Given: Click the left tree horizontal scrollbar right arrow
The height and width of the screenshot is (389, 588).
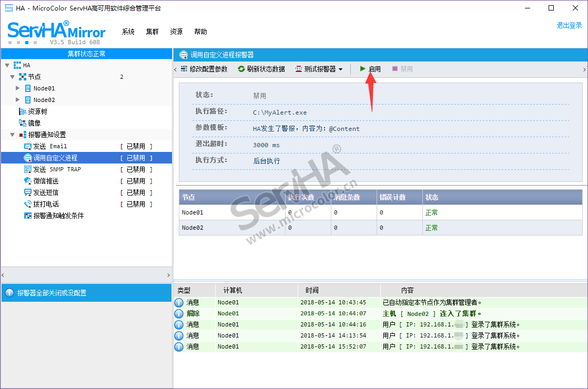Looking at the screenshot, I should click(x=168, y=275).
